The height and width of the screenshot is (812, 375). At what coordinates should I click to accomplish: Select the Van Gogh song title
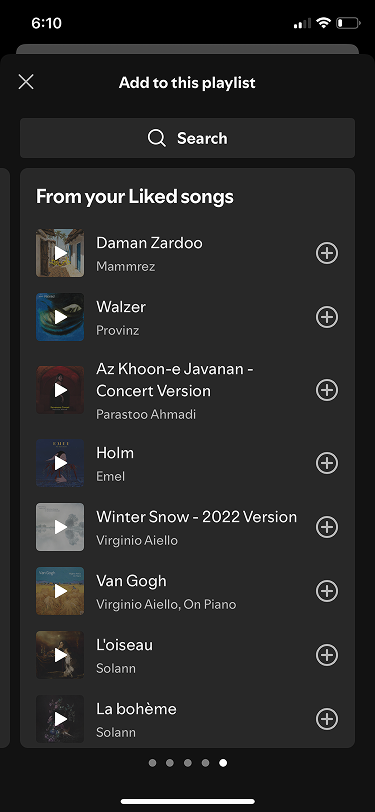tap(132, 581)
